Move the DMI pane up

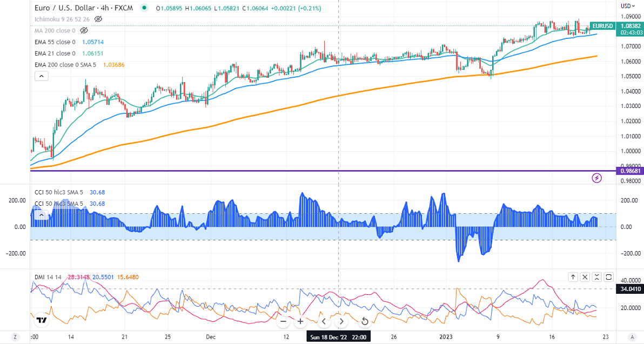point(573,277)
